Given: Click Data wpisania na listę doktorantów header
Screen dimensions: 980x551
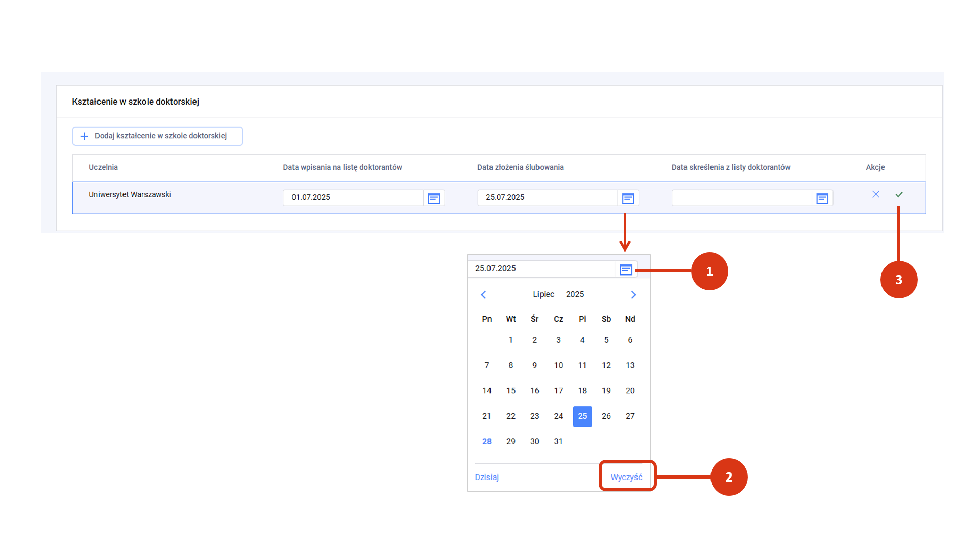Looking at the screenshot, I should click(x=342, y=167).
